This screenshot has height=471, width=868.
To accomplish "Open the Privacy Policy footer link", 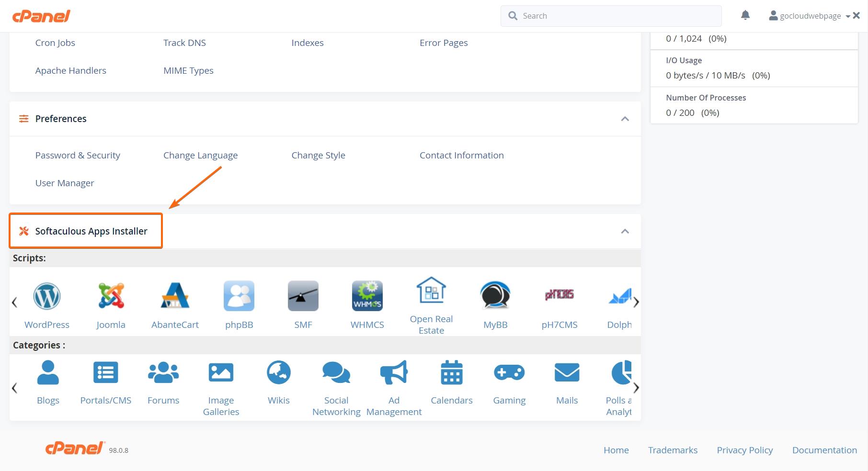I will click(x=745, y=450).
